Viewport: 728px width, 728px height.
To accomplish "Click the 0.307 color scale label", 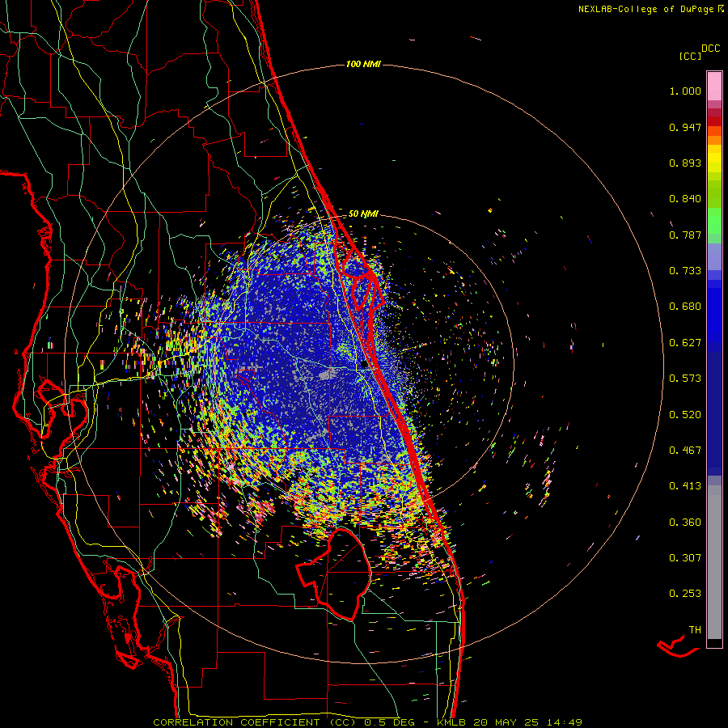I will (x=685, y=558).
